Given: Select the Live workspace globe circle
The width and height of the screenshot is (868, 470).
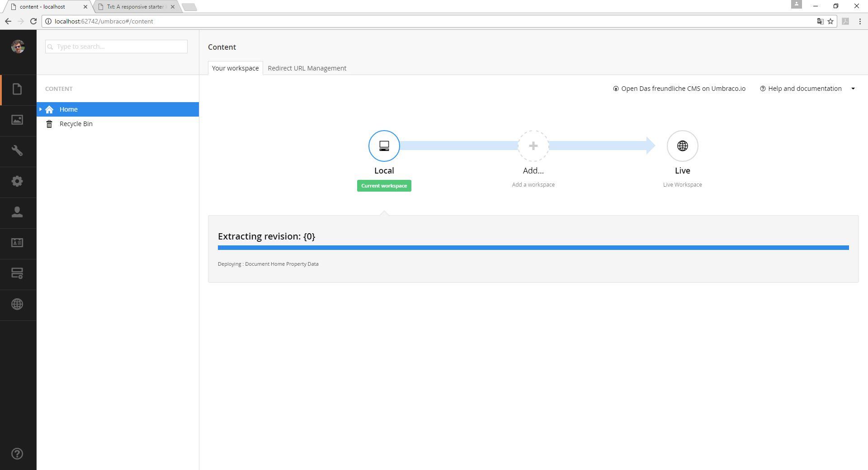Looking at the screenshot, I should pos(682,146).
